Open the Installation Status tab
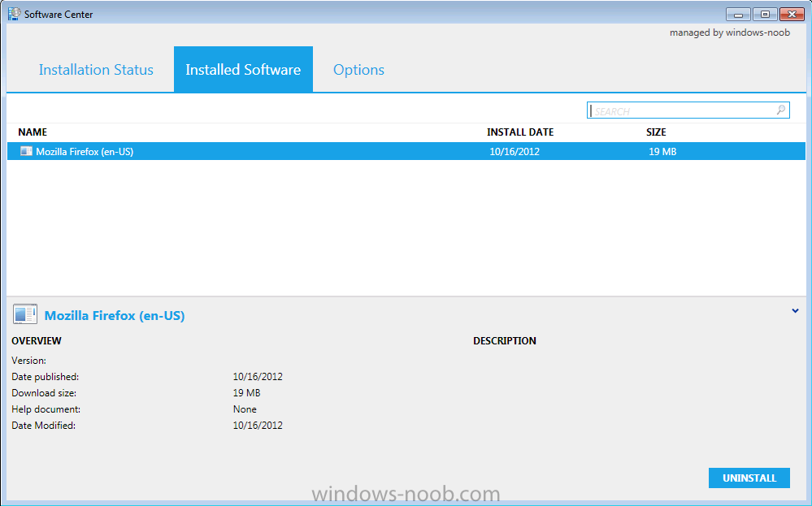Screen dimensions: 812x506 96,70
